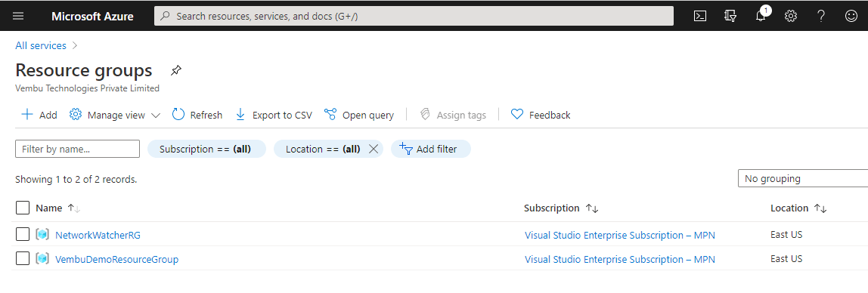Refresh the resource groups list

pyautogui.click(x=197, y=115)
